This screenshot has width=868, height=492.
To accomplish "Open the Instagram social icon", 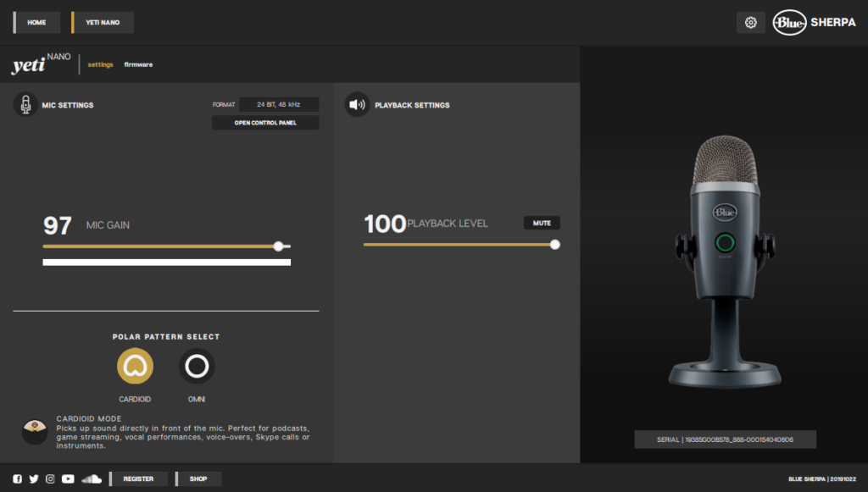I will click(x=50, y=478).
